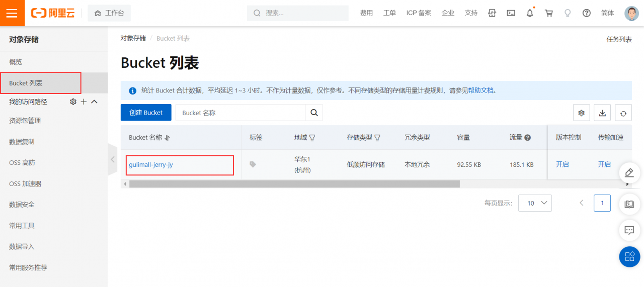This screenshot has height=287, width=644.
Task: Open the hamburger main menu
Action: click(x=12, y=13)
